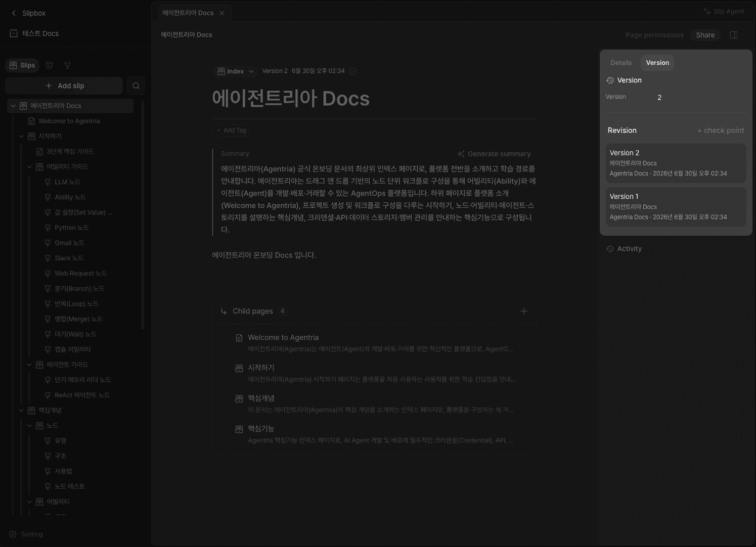The image size is (756, 547).
Task: Toggle the right side panel icon
Action: (734, 35)
